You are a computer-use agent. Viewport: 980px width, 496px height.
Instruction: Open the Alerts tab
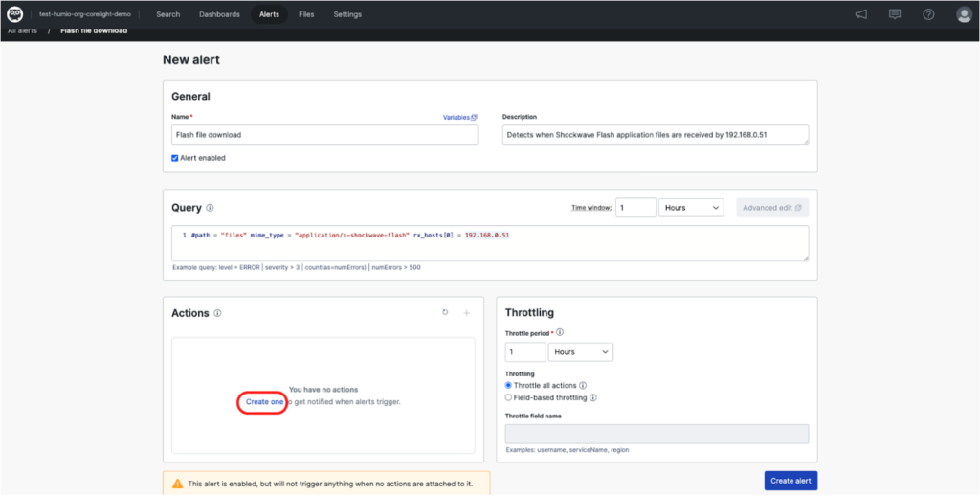point(269,14)
